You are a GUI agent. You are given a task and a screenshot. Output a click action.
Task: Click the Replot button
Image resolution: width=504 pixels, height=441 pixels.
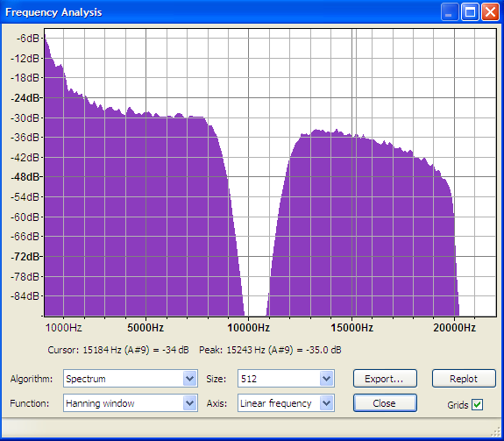click(x=464, y=379)
